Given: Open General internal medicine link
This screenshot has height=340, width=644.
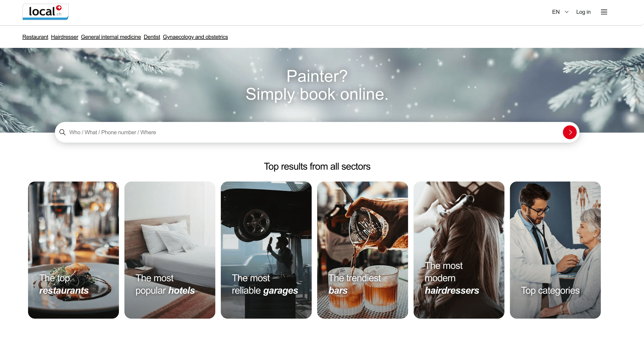Looking at the screenshot, I should pyautogui.click(x=111, y=37).
